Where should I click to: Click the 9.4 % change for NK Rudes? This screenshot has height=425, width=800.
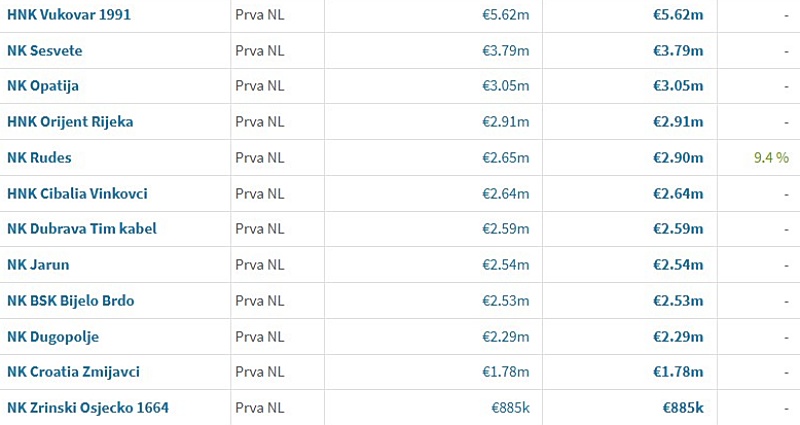point(771,158)
